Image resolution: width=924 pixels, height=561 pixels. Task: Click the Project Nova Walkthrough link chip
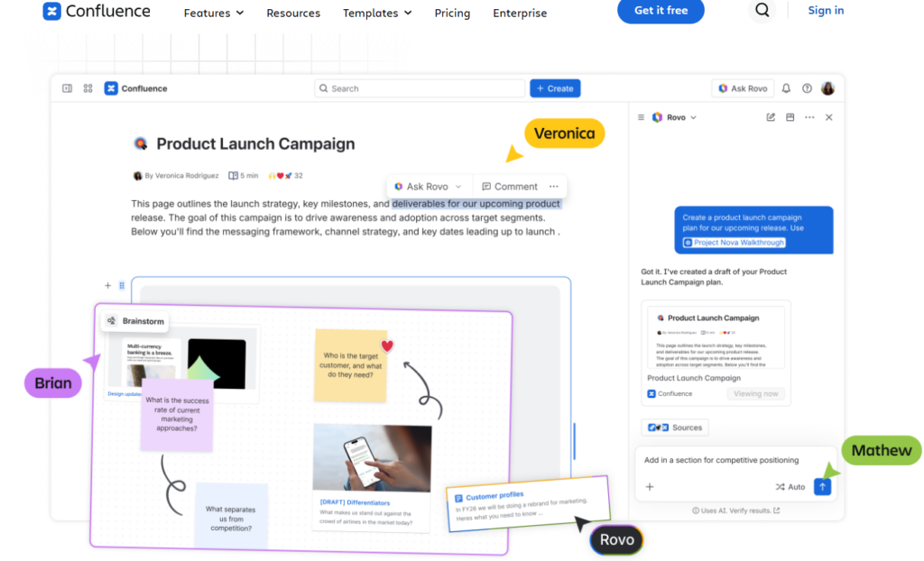coord(735,243)
